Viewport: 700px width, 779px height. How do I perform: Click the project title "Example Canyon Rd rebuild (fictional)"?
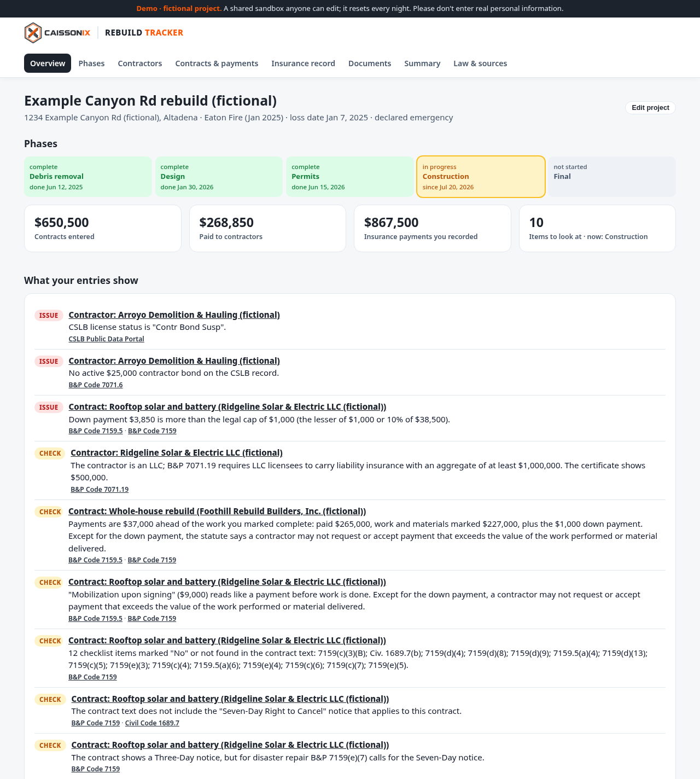click(150, 101)
